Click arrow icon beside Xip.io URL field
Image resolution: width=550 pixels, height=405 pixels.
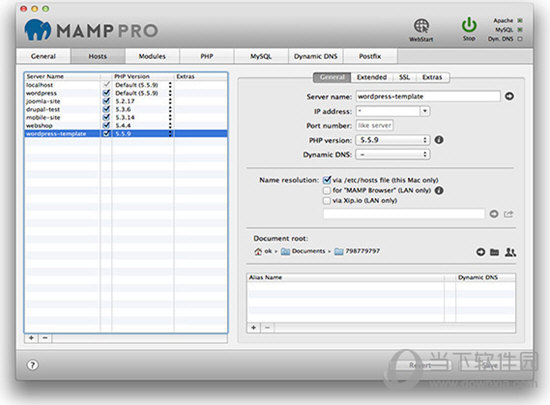(494, 214)
